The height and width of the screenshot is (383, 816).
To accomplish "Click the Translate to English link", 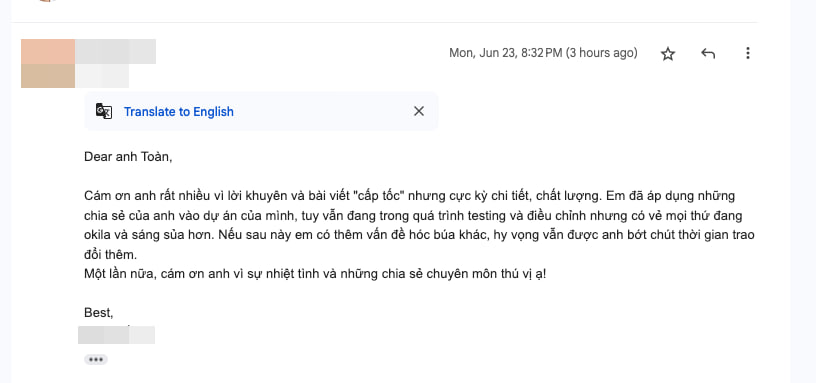I will pos(178,111).
